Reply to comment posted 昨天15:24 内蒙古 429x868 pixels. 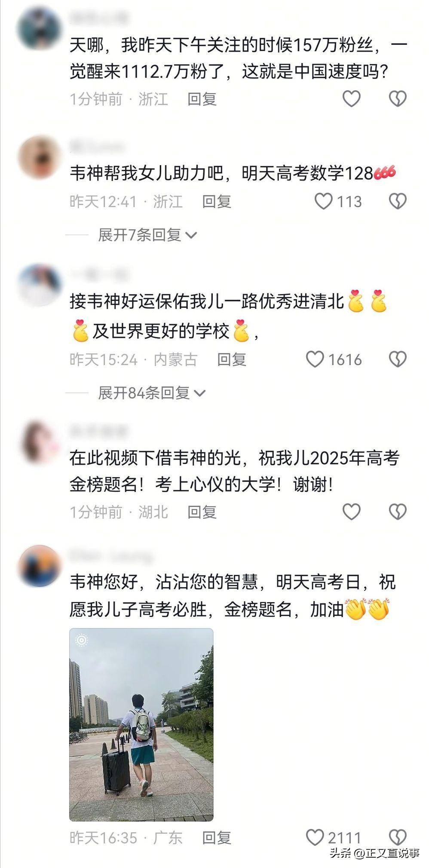[232, 360]
